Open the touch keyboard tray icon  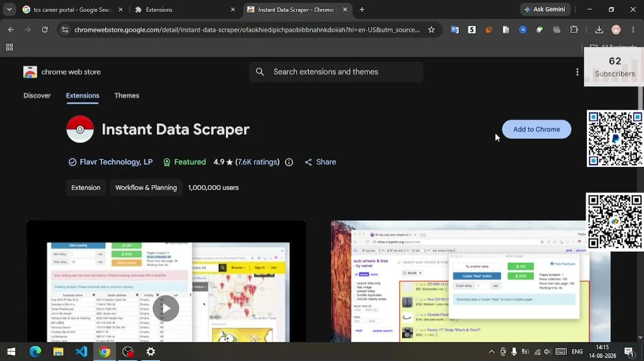(x=561, y=351)
